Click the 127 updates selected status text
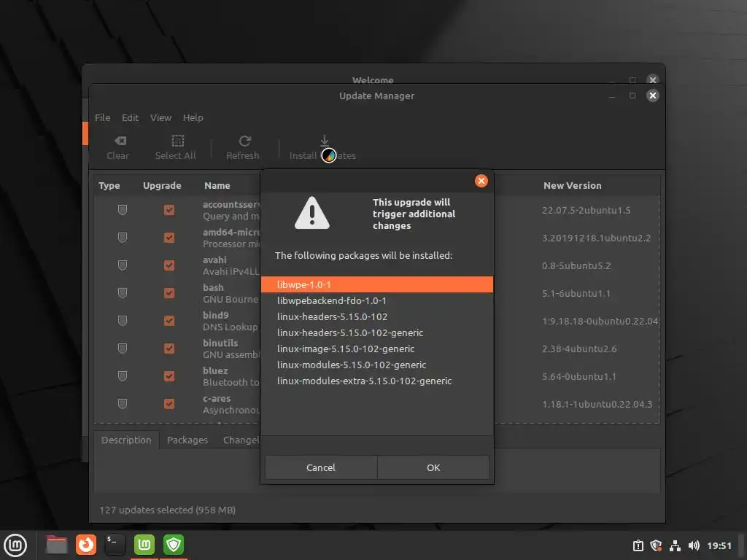 167,510
